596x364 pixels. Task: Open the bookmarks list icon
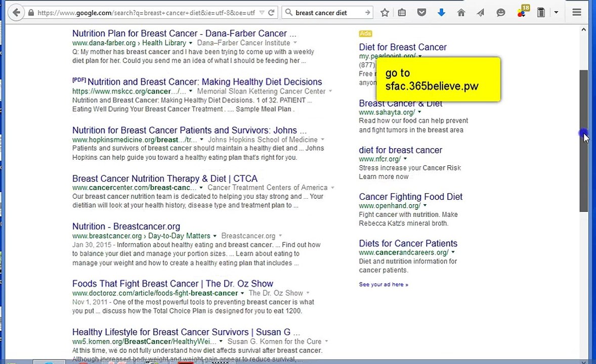point(402,13)
